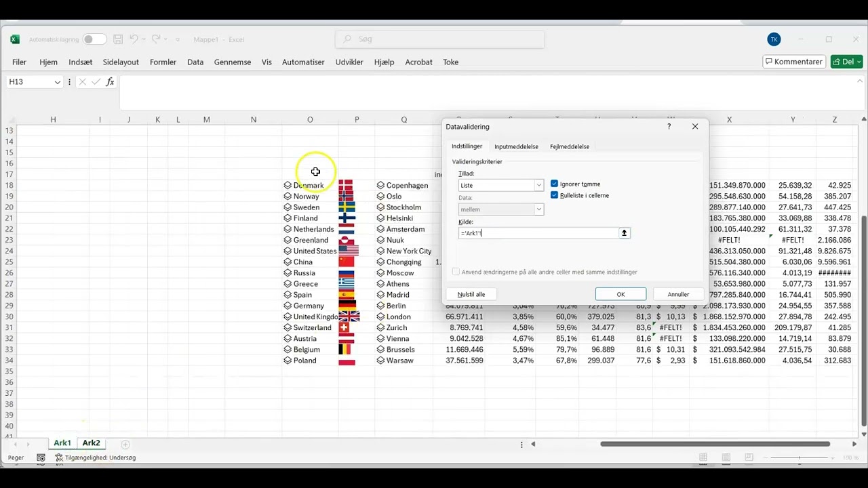Click the Del share button
Image resolution: width=868 pixels, height=488 pixels.
click(x=846, y=62)
